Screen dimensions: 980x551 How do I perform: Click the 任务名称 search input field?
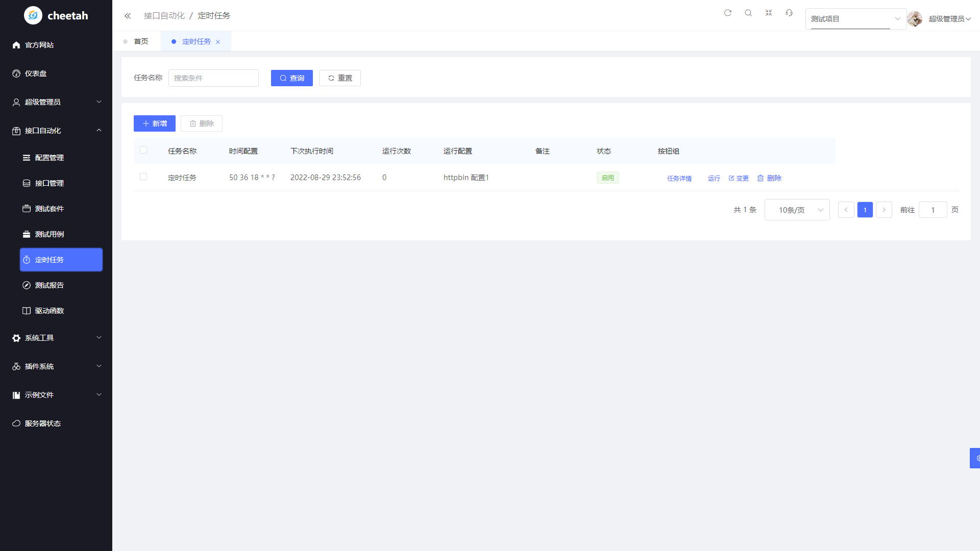click(x=213, y=78)
